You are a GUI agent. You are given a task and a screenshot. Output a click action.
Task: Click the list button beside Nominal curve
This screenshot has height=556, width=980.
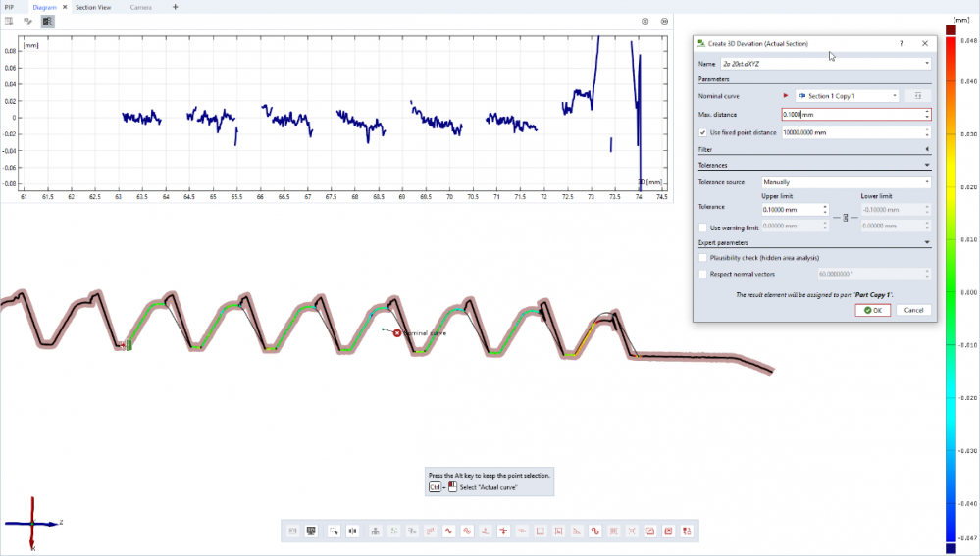point(917,96)
